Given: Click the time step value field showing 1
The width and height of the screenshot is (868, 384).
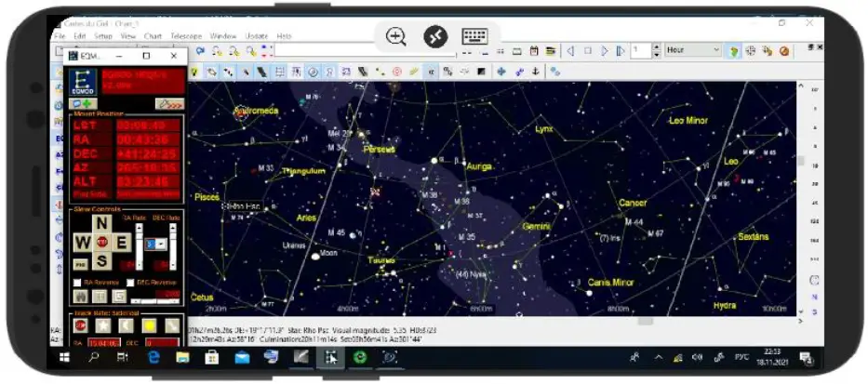Looking at the screenshot, I should click(641, 50).
